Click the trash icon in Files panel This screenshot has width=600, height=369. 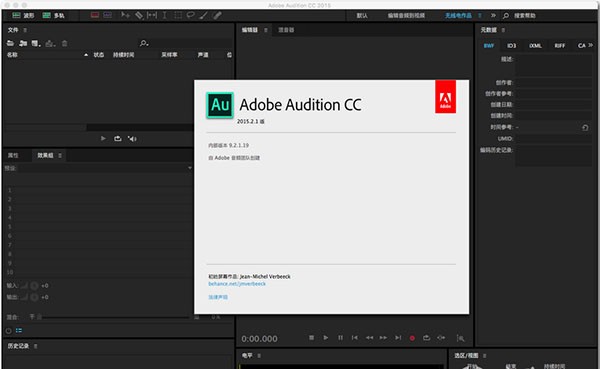pyautogui.click(x=65, y=43)
